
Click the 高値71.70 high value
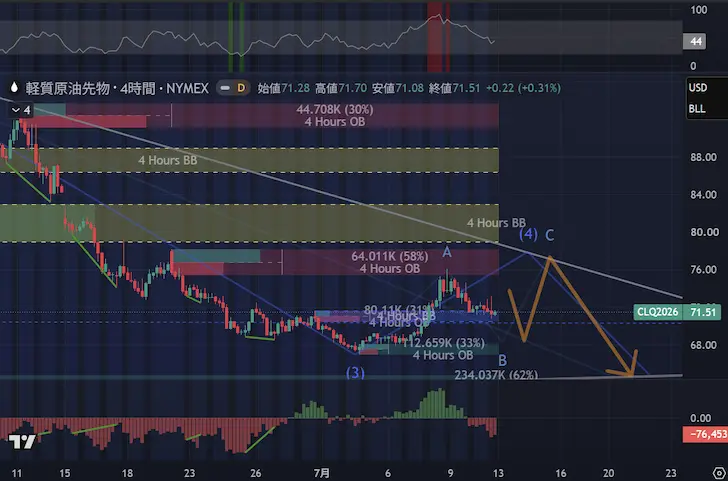(x=341, y=88)
